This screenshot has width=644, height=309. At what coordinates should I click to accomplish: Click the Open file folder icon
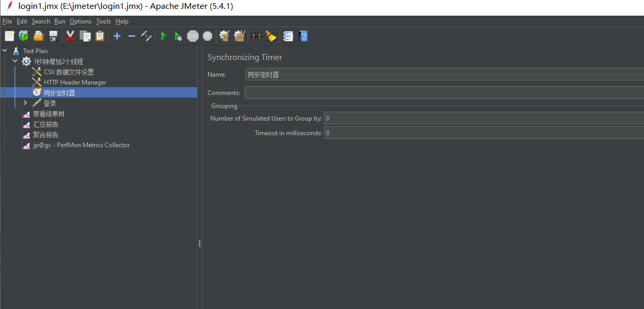[38, 36]
